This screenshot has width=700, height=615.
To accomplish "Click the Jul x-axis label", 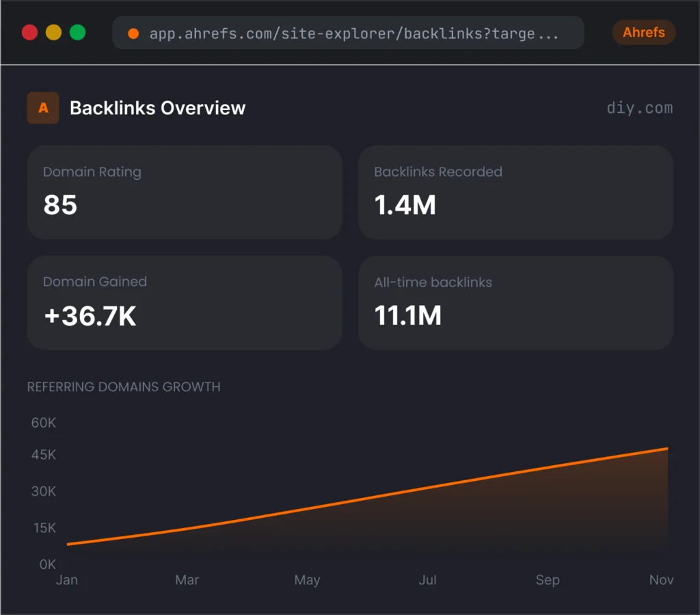I will 427,579.
